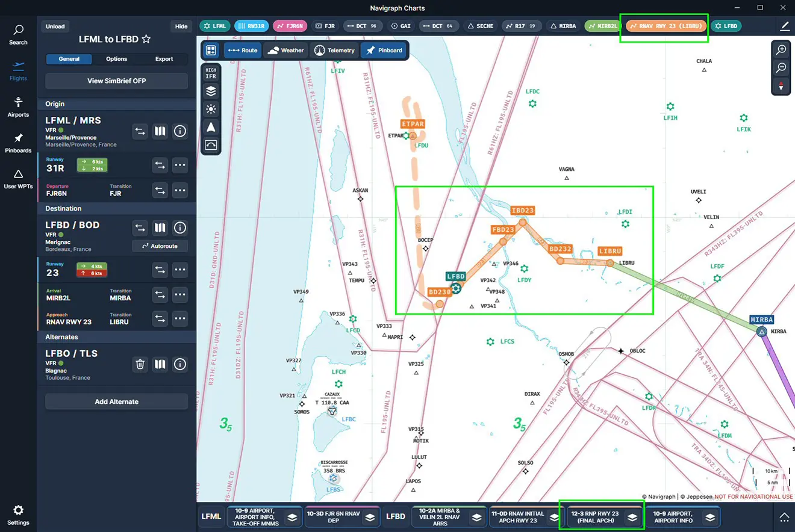Select the Export tab
The image size is (795, 532).
pyautogui.click(x=164, y=59)
